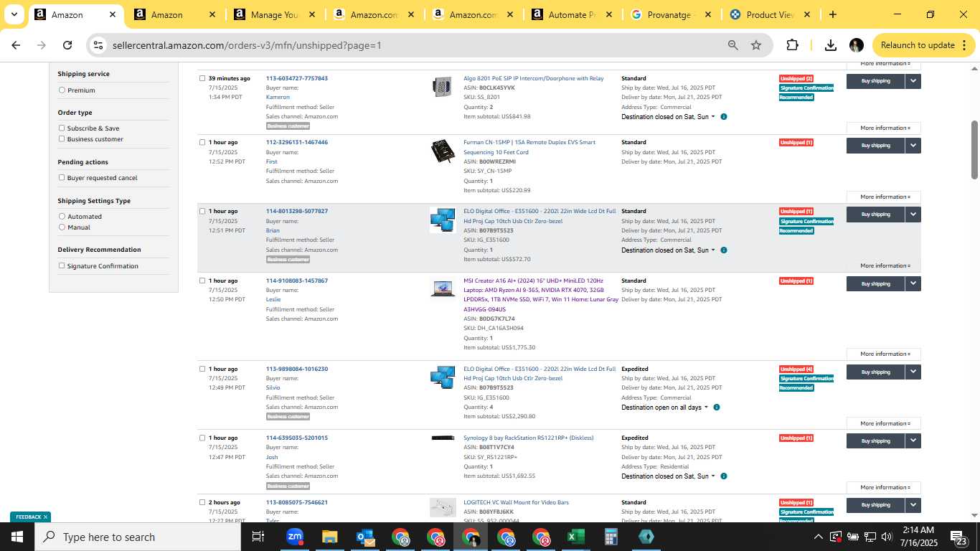Click the Task View icon on taskbar
The height and width of the screenshot is (551, 980).
tap(258, 537)
